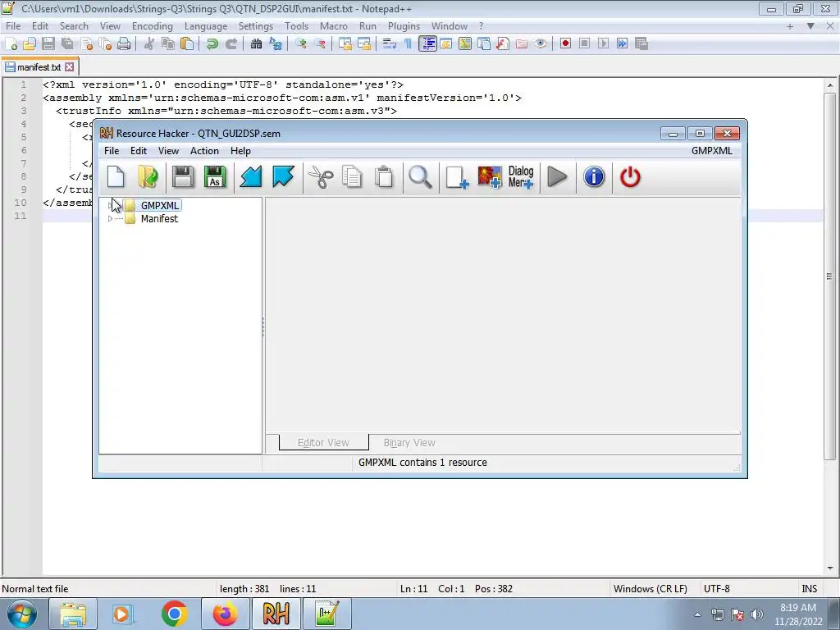Click UTF-8 encoding in status bar

click(x=716, y=589)
